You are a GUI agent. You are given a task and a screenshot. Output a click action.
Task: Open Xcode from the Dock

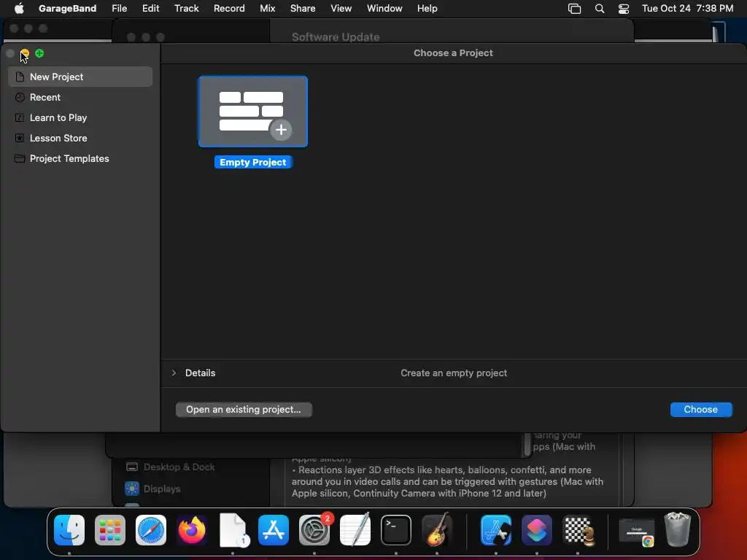[496, 529]
